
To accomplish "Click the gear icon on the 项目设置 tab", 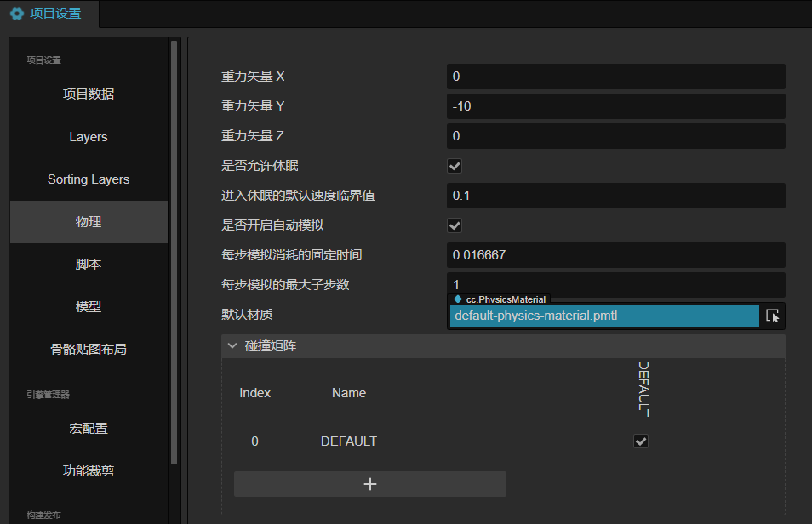I will 16,14.
